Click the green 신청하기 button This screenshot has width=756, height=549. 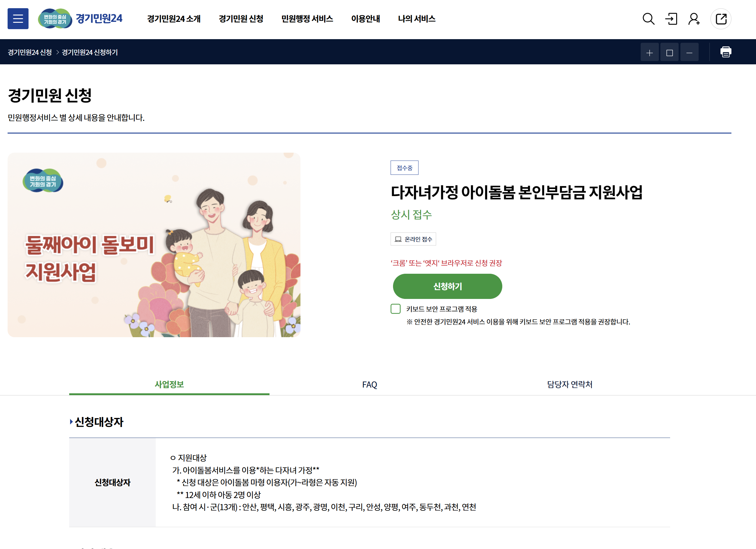point(447,286)
